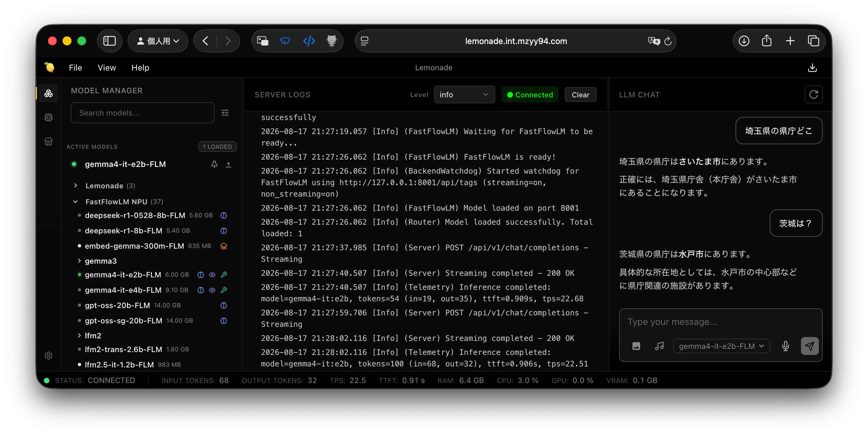Click the blue code brackets toolbar extension
The width and height of the screenshot is (868, 436).
pos(309,41)
